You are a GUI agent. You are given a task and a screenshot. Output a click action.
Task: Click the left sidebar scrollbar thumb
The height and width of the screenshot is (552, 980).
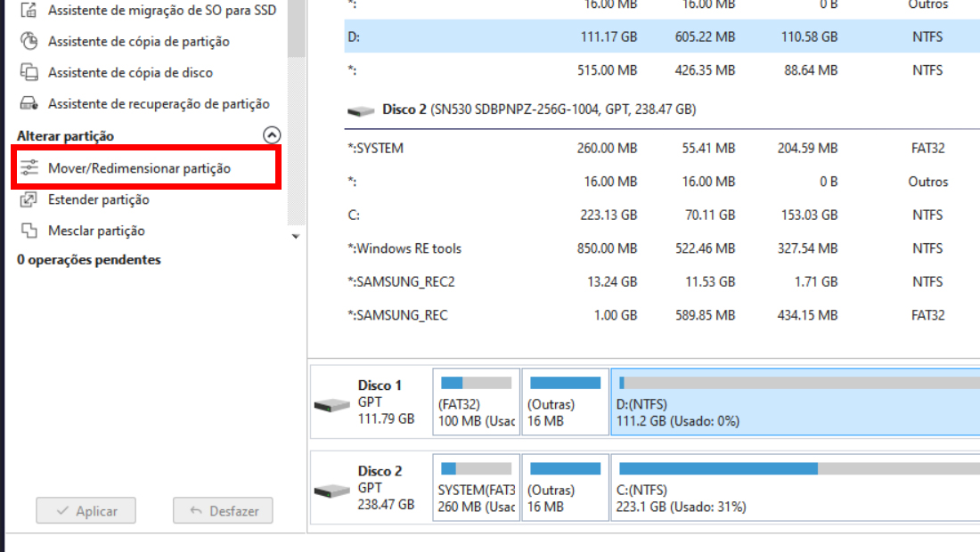click(x=297, y=28)
